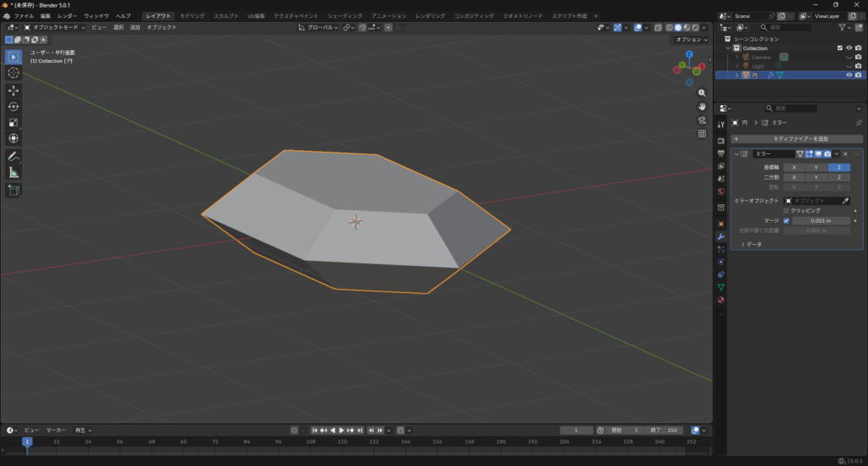Enable the Y axis for 座標軸
Image resolution: width=868 pixels, height=466 pixels.
pos(815,168)
